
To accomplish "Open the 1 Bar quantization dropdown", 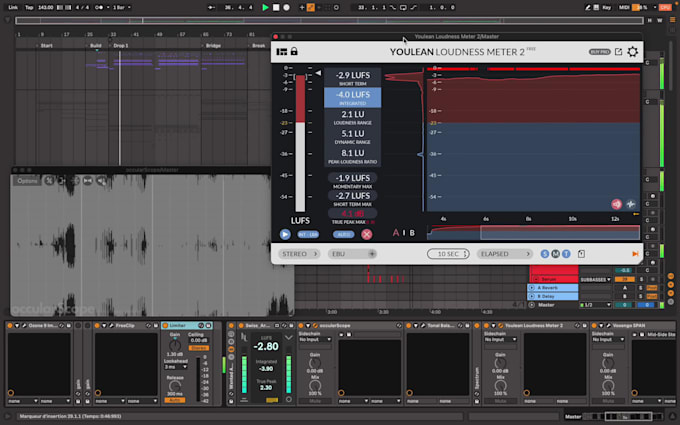I will [122, 7].
